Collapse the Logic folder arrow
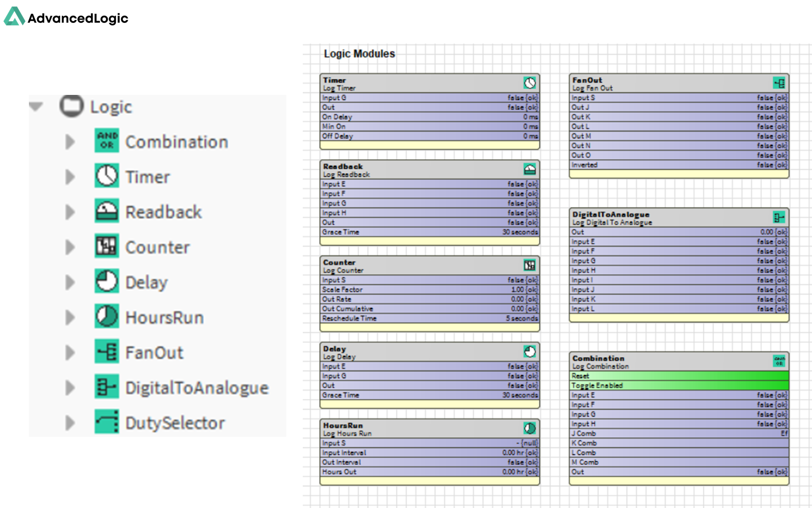 36,106
